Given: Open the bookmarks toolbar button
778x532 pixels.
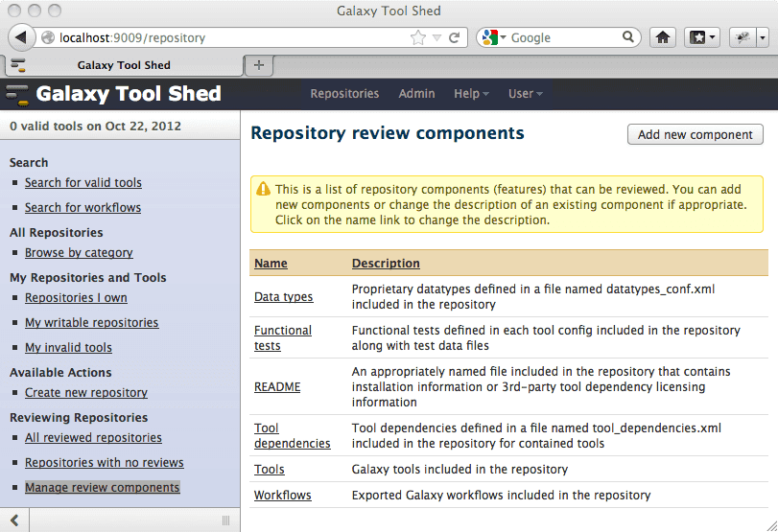Looking at the screenshot, I should tap(701, 37).
